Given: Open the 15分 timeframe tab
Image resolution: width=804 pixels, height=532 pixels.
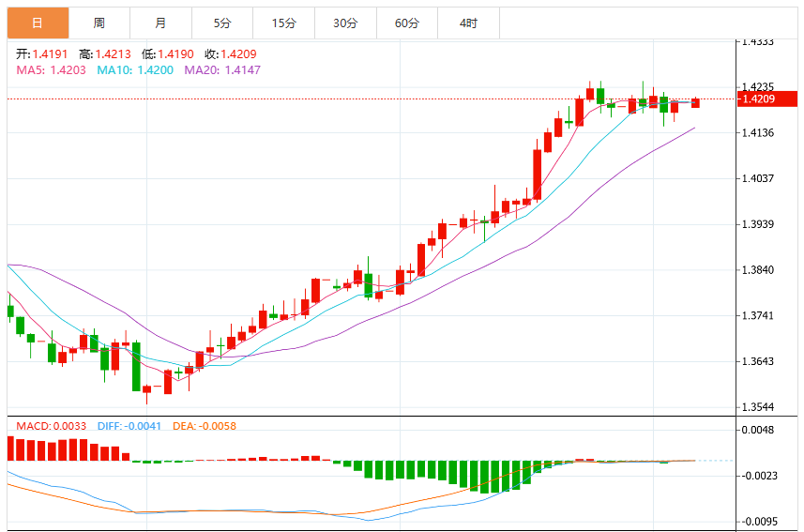Looking at the screenshot, I should point(284,23).
